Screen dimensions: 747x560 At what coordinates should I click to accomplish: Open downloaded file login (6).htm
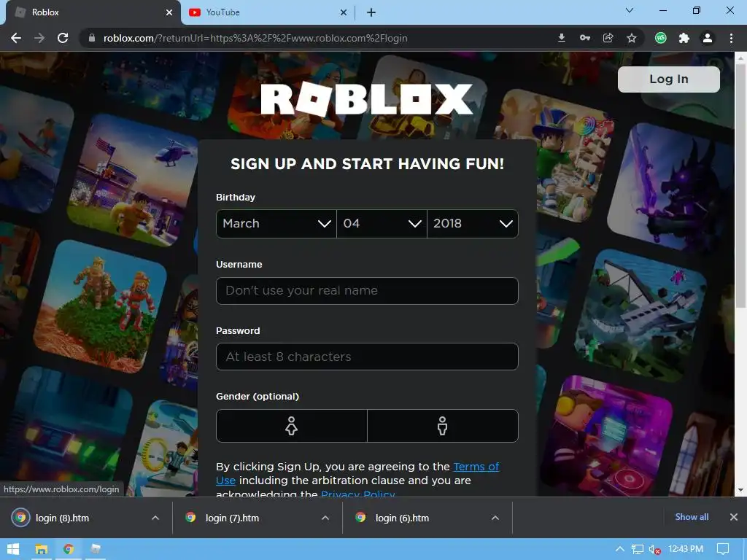[402, 518]
